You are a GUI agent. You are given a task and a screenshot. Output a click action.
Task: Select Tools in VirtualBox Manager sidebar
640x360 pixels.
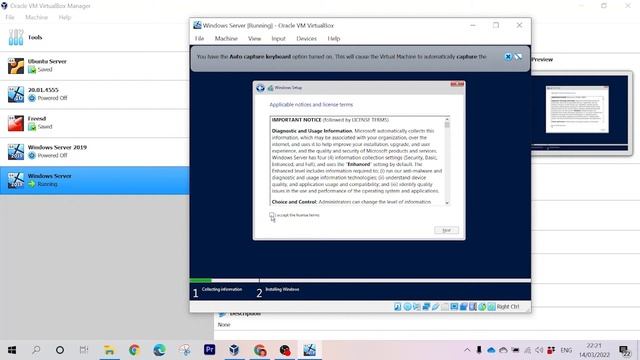(x=94, y=38)
